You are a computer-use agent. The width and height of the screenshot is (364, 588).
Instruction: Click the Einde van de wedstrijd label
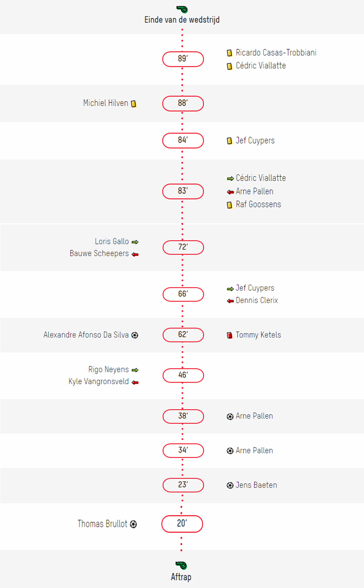pyautogui.click(x=182, y=20)
